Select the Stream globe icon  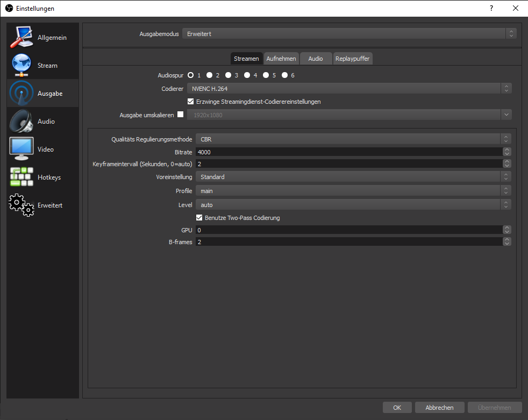pyautogui.click(x=22, y=66)
